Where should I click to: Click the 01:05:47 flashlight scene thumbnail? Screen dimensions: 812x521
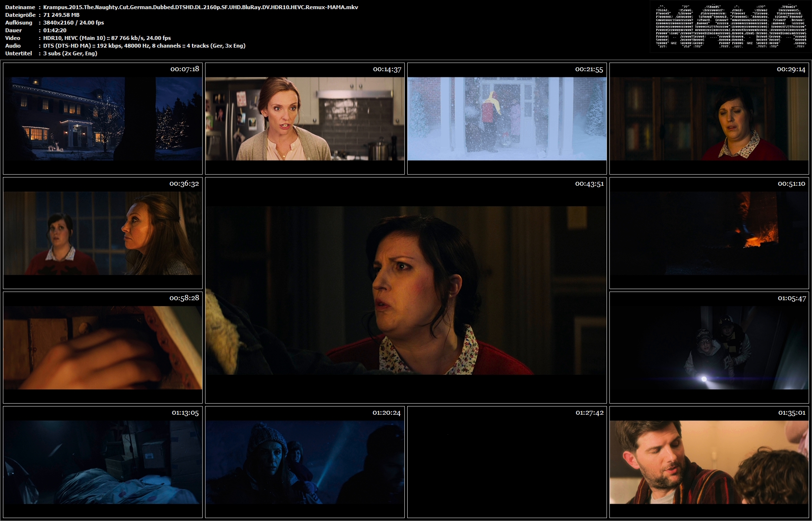709,347
